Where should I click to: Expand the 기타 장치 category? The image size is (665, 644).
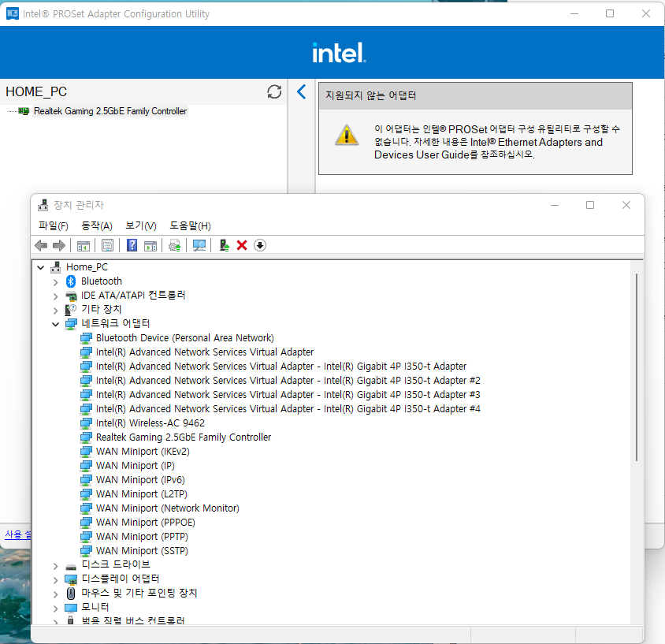(56, 310)
